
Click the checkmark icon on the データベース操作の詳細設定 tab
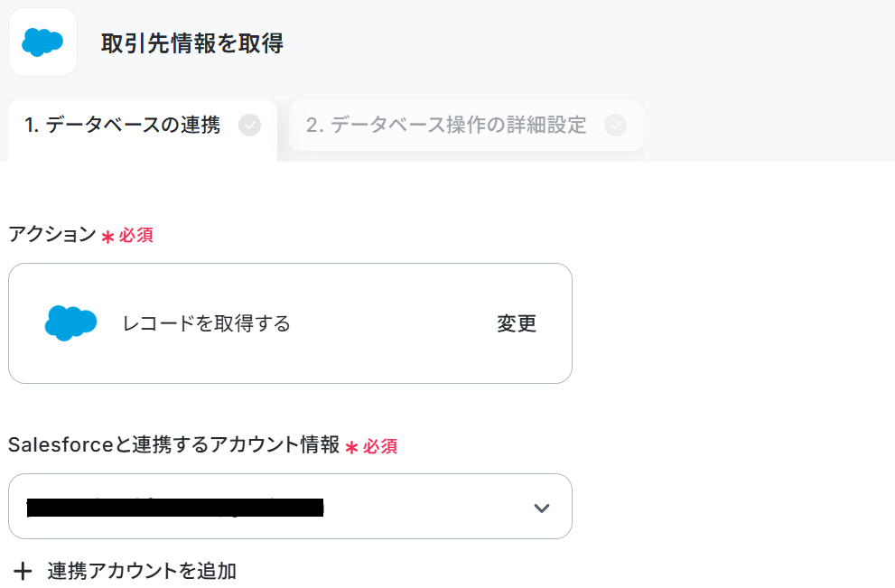(615, 125)
